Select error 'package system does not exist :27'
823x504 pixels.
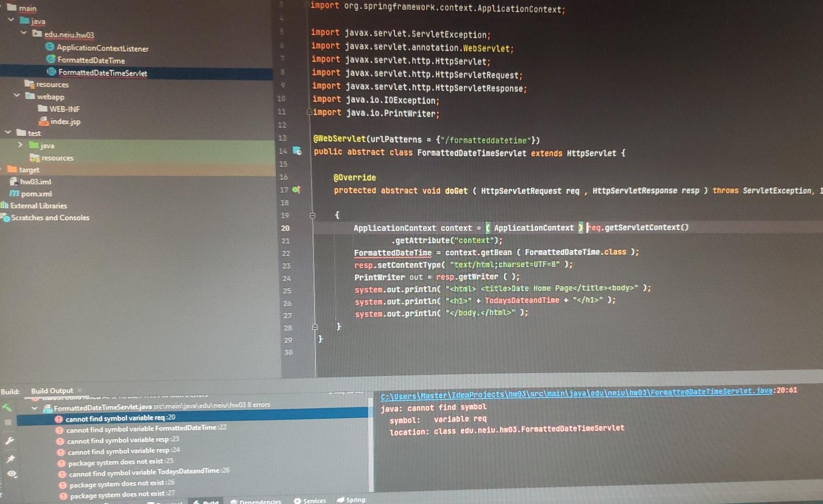122,495
